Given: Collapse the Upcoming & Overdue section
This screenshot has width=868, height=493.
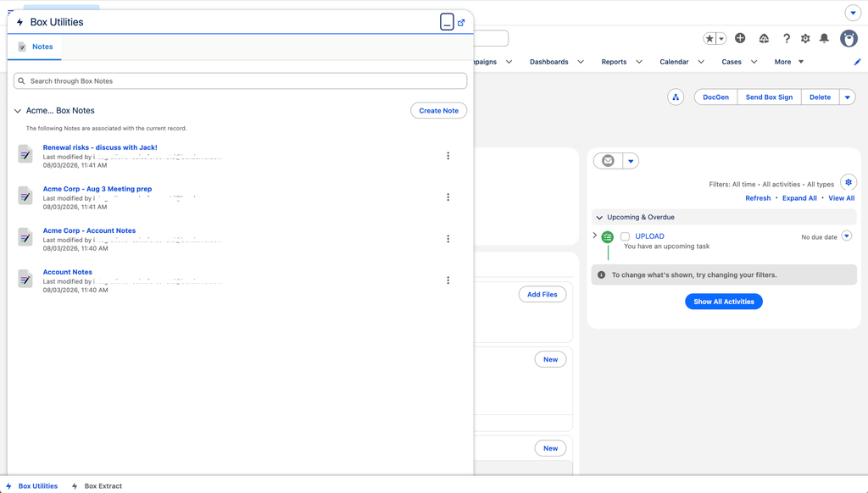Looking at the screenshot, I should tap(599, 218).
